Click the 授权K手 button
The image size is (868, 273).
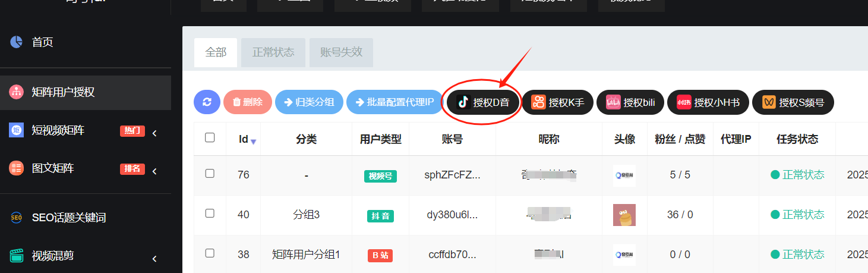point(557,103)
